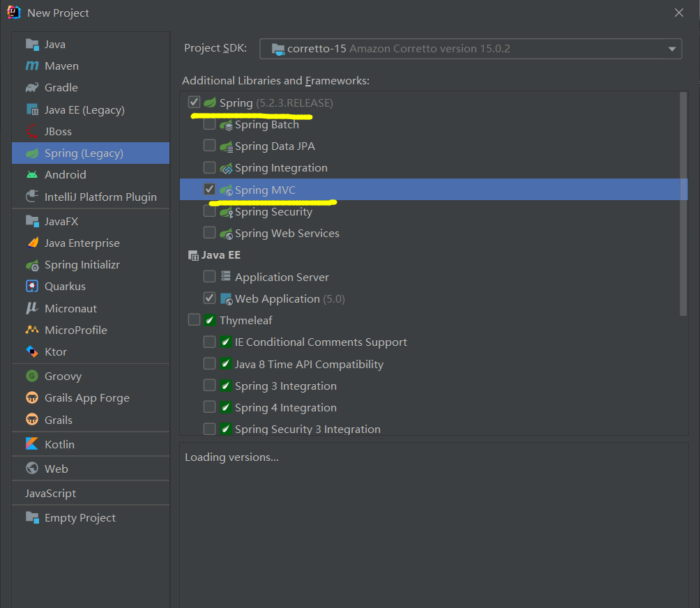Enable IE Conditional Comments Support checkbox
The width and height of the screenshot is (700, 608).
click(209, 342)
